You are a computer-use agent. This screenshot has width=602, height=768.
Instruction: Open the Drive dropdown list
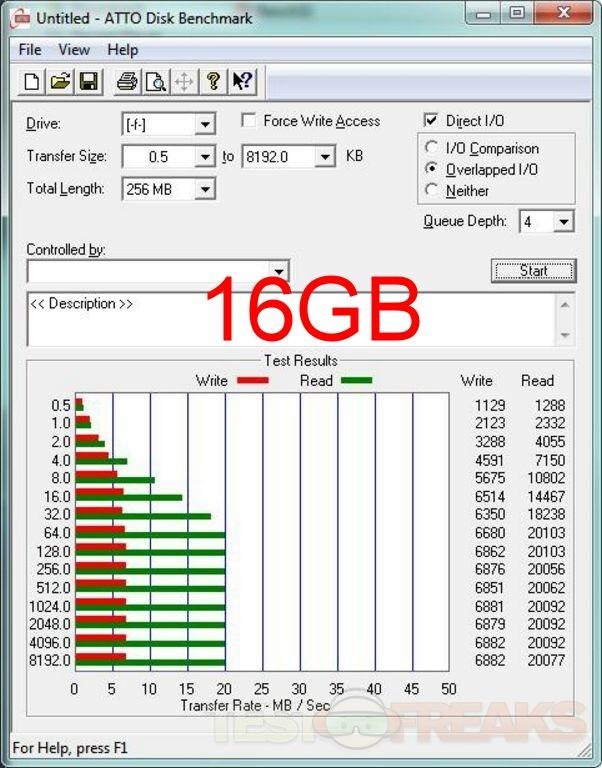coord(205,124)
